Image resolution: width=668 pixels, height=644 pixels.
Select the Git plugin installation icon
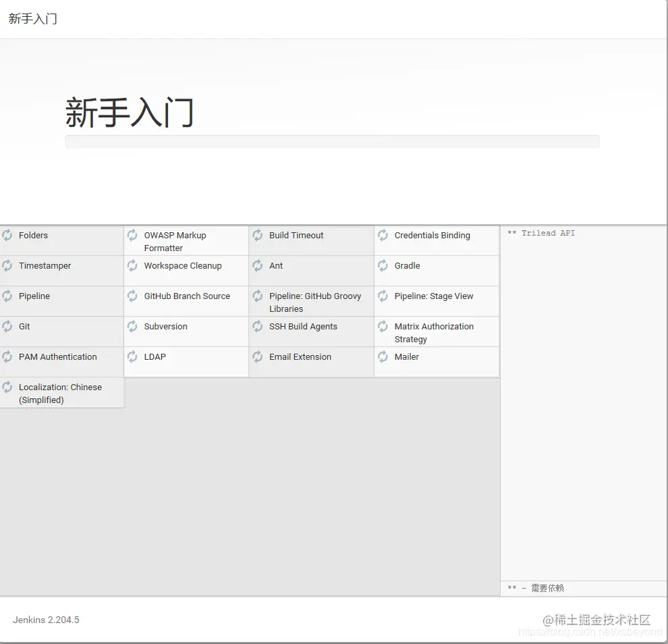(x=7, y=326)
